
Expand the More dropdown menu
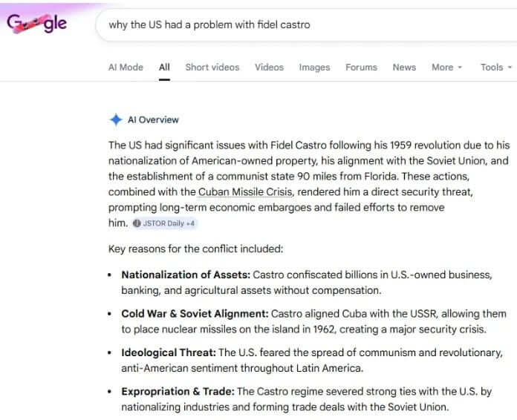[x=446, y=67]
